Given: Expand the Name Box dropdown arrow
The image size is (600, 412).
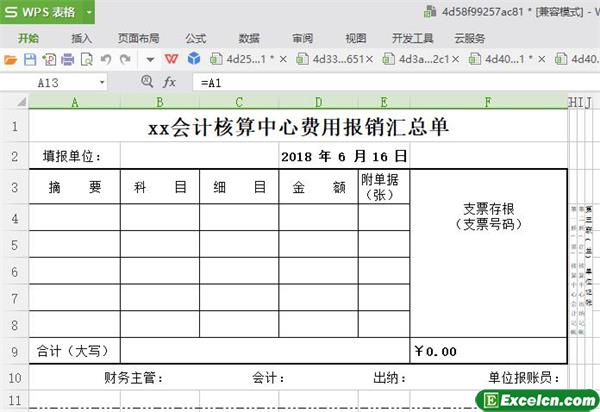Looking at the screenshot, I should click(102, 83).
